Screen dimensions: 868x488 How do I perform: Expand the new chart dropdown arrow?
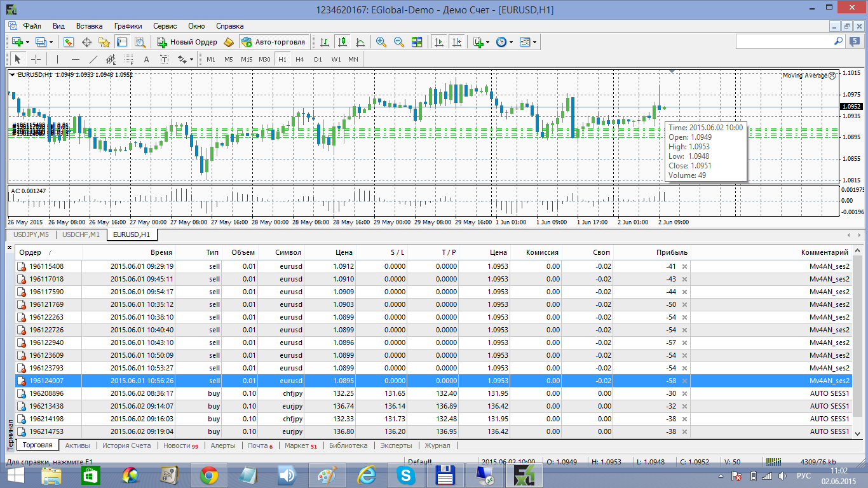click(27, 42)
